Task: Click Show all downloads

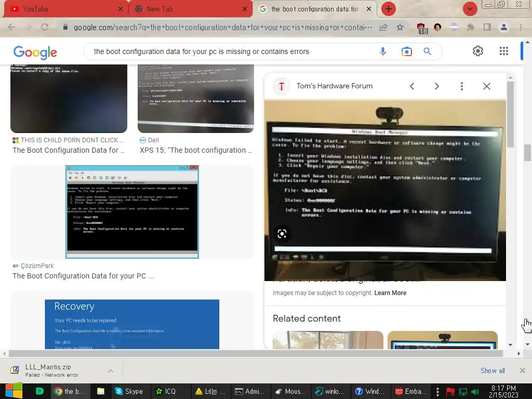Action: pyautogui.click(x=493, y=370)
